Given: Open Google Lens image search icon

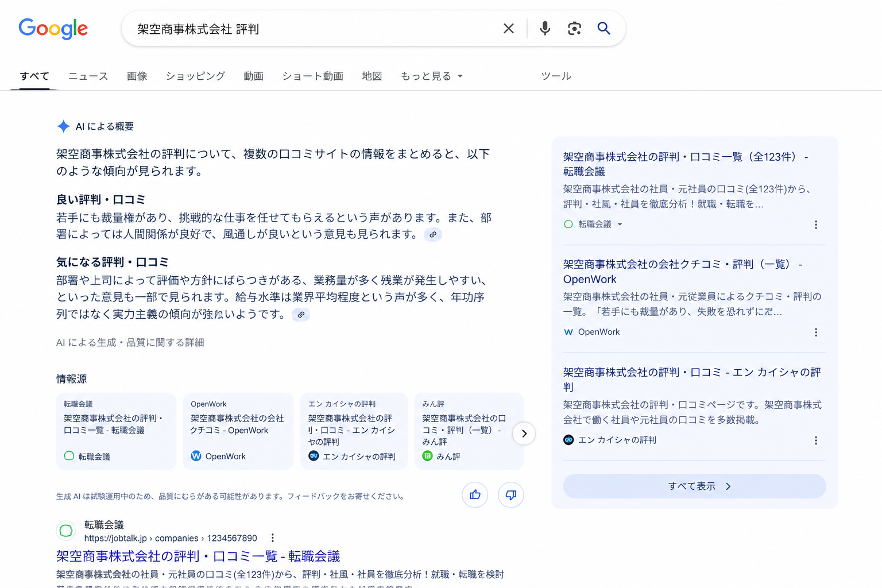Looking at the screenshot, I should (574, 28).
